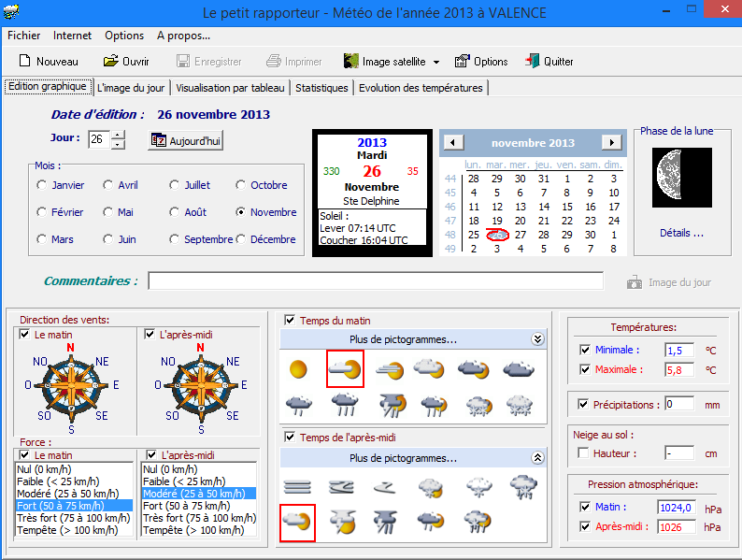Click the Nouveau toolbar icon
The image size is (742, 560).
coord(49,62)
